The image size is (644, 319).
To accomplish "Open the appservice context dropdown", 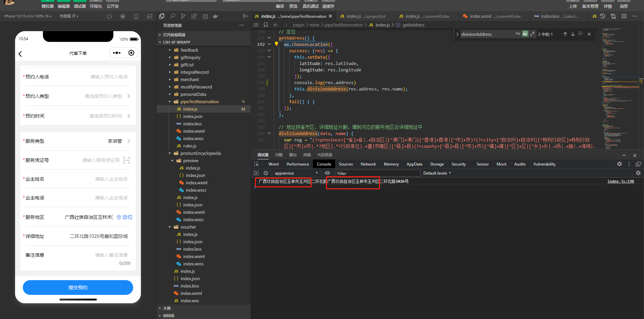I will (x=297, y=173).
